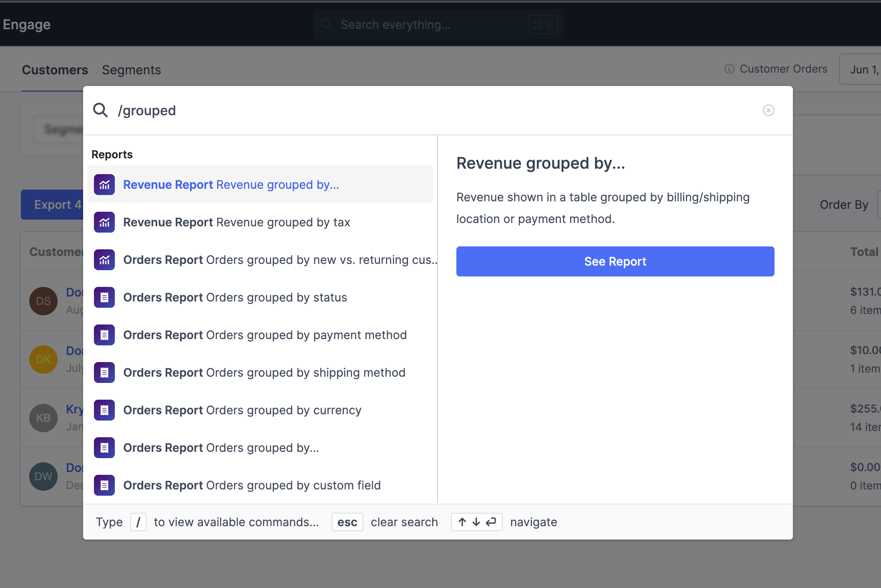Select Orders grouped by payment method result
Viewport: 881px width, 588px height.
265,335
